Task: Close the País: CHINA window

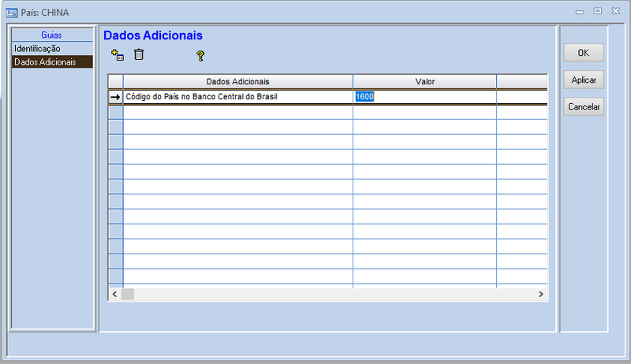Action: coord(614,11)
